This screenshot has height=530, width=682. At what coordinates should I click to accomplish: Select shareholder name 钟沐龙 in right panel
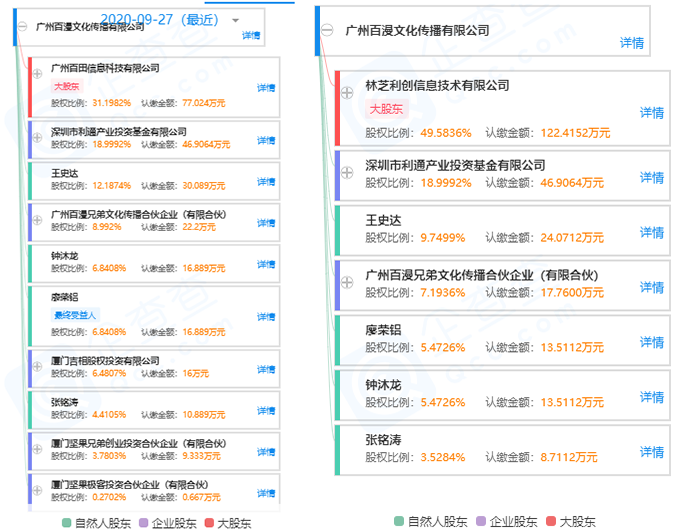click(x=383, y=385)
